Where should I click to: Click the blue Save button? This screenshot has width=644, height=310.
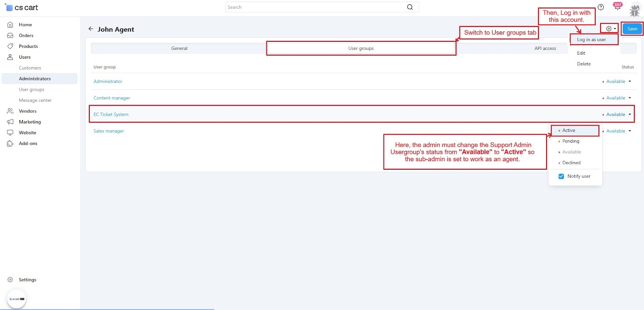tap(632, 29)
